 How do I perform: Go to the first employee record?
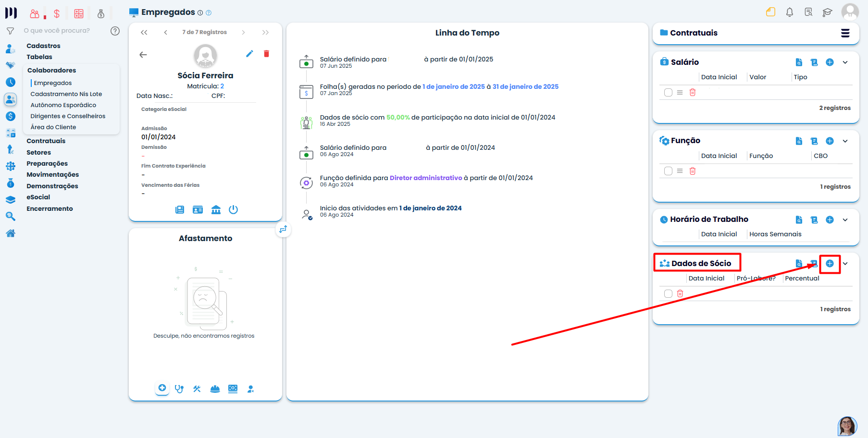pyautogui.click(x=144, y=32)
